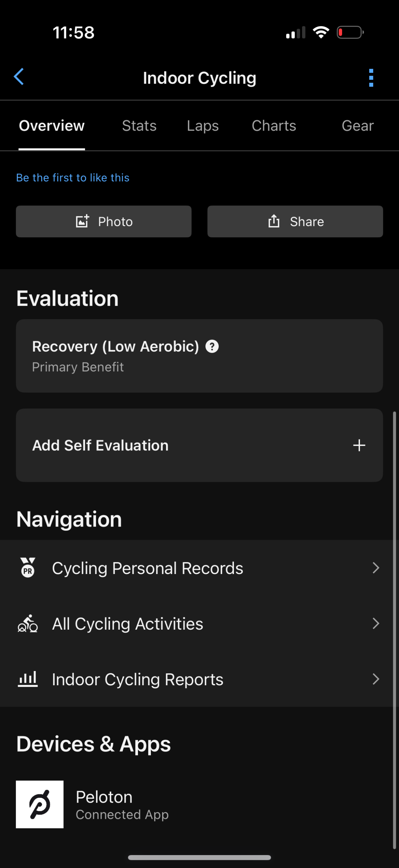Click the vertical scrollbar on the right
Image resolution: width=399 pixels, height=868 pixels.
click(x=394, y=631)
